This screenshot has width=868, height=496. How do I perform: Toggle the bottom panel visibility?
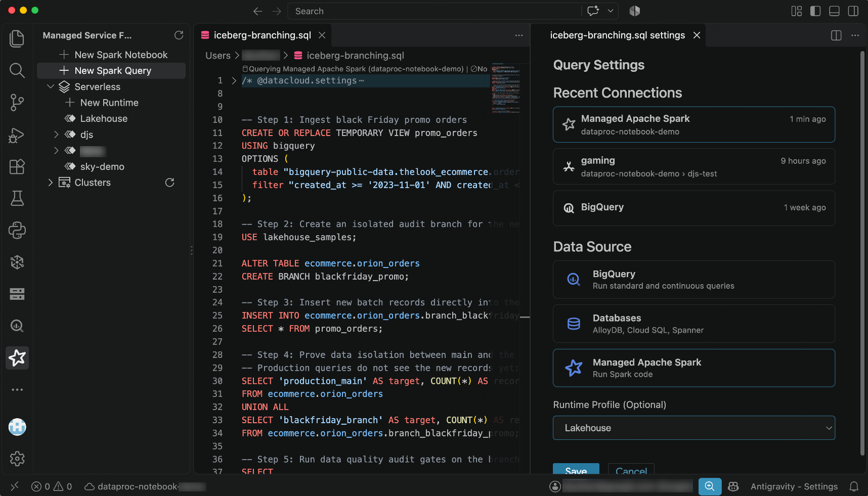tap(834, 11)
